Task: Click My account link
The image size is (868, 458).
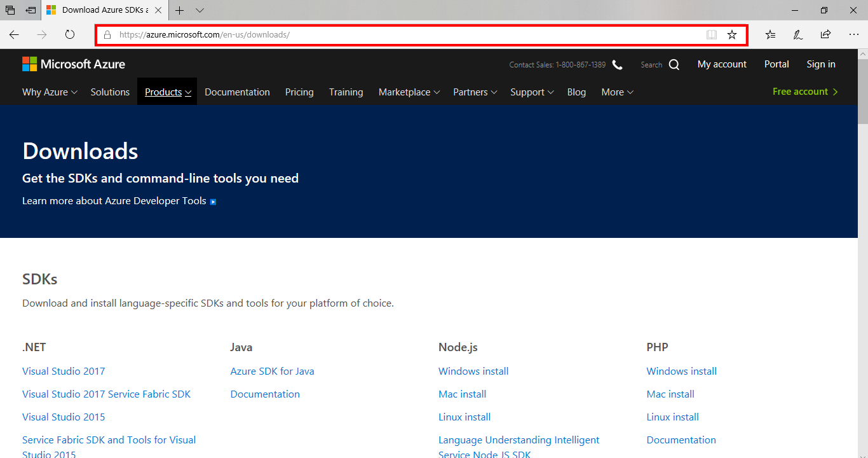Action: pos(722,64)
